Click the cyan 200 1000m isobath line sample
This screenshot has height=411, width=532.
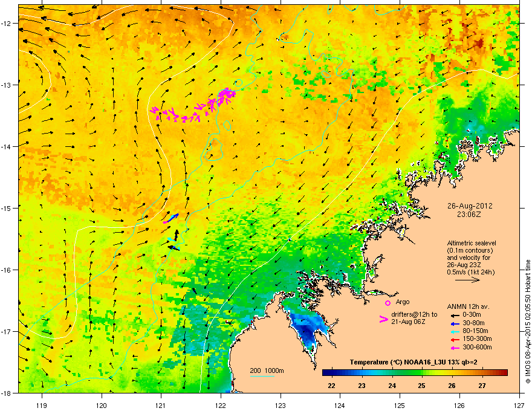pyautogui.click(x=262, y=376)
